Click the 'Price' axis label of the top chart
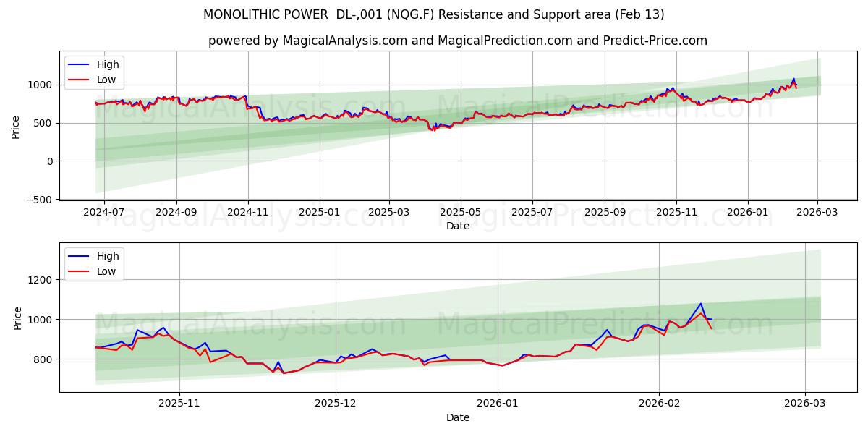Viewport: 868px width, 434px height. point(16,126)
